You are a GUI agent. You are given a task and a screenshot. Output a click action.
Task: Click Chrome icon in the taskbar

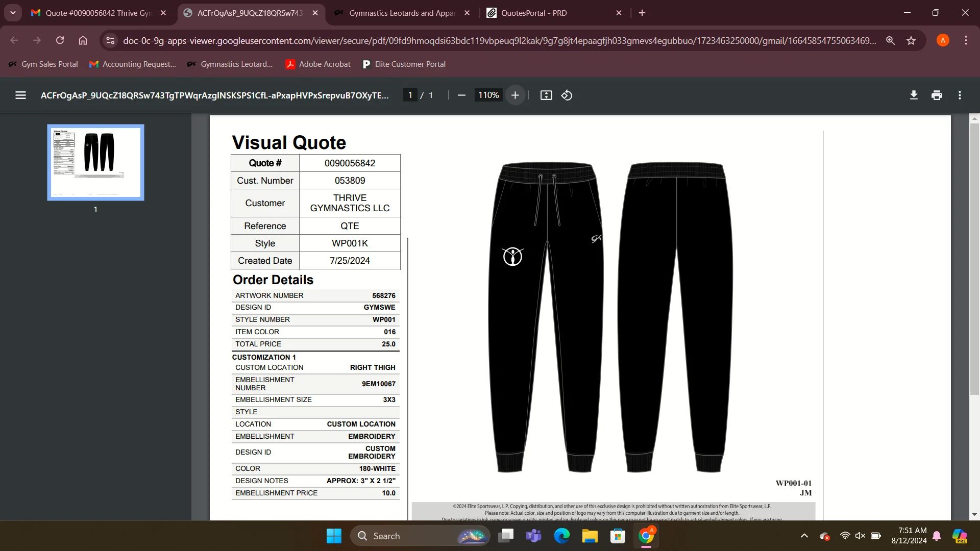coord(646,536)
